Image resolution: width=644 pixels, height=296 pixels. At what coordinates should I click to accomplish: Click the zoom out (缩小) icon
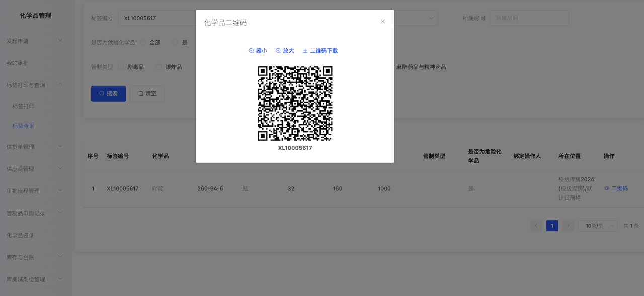[251, 51]
